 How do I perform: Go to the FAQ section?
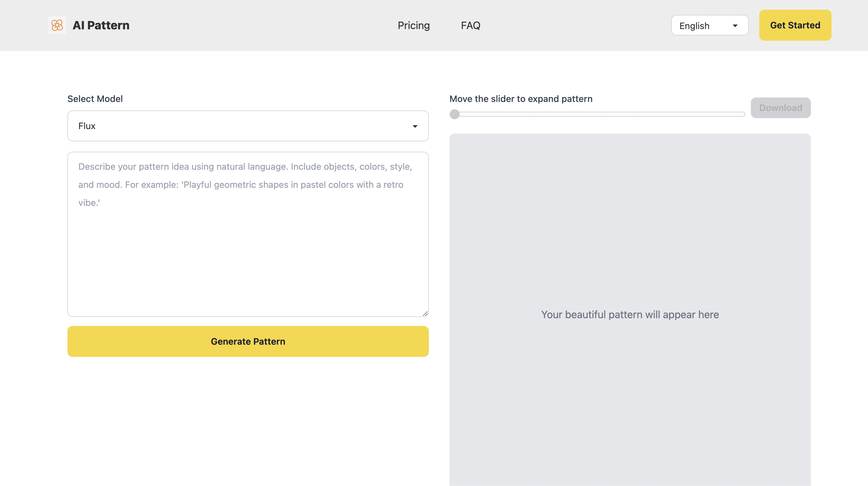click(470, 25)
